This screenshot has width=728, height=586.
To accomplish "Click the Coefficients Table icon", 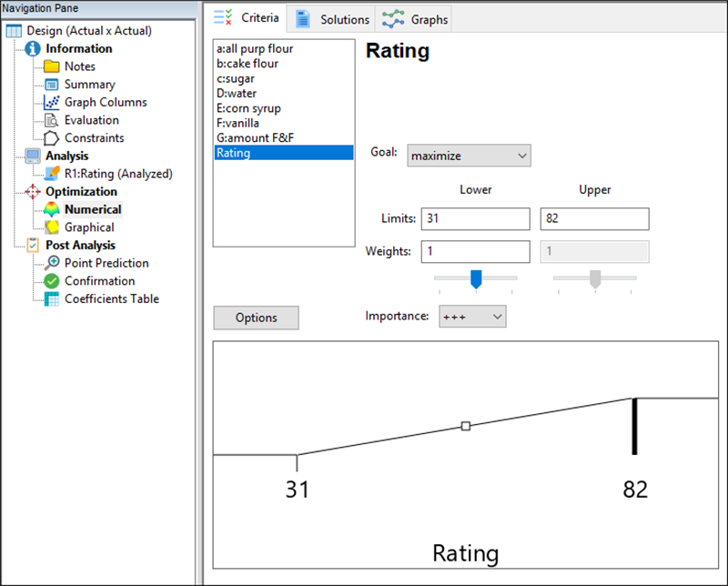I will click(x=51, y=298).
